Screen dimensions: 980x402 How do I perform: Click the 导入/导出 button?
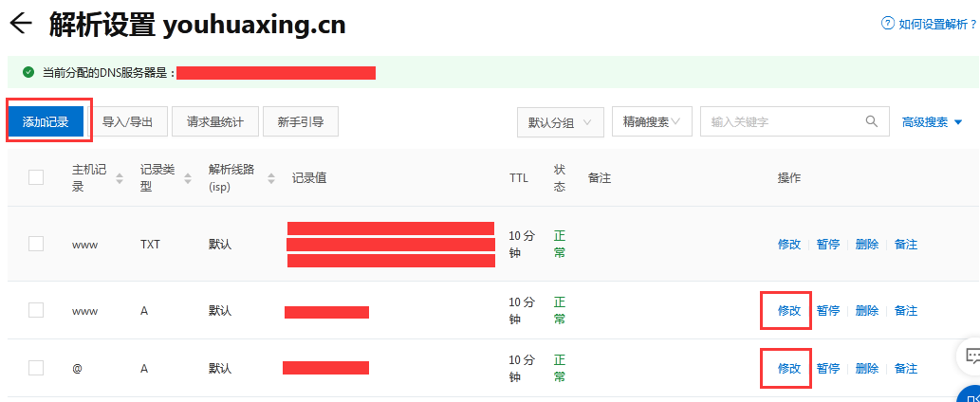coord(127,121)
